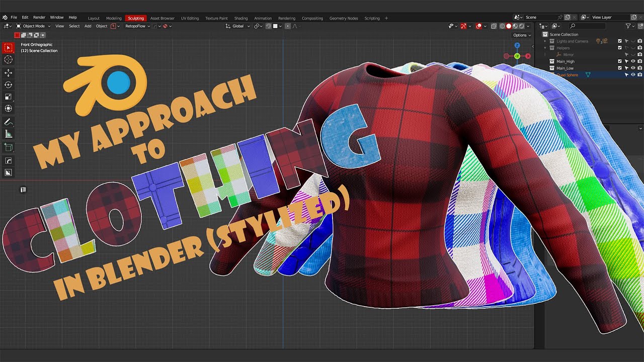Switch to material preview shading
644x362 pixels.
point(515,26)
